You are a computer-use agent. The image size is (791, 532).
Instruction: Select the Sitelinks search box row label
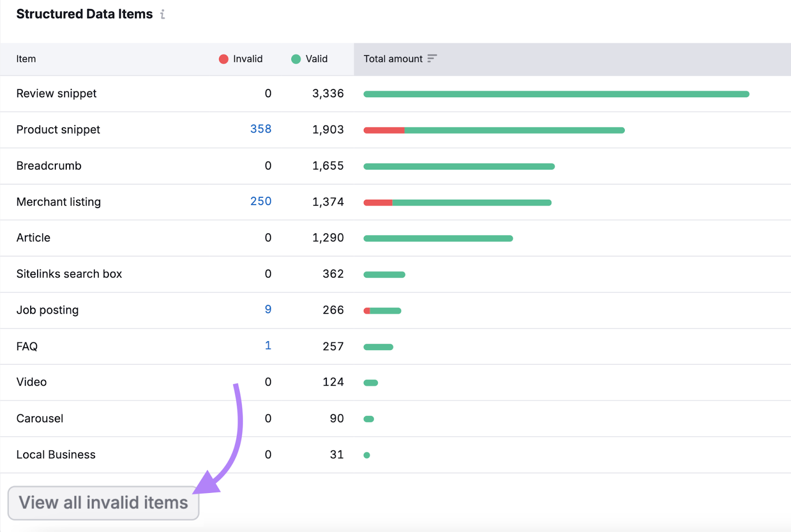[x=69, y=274]
